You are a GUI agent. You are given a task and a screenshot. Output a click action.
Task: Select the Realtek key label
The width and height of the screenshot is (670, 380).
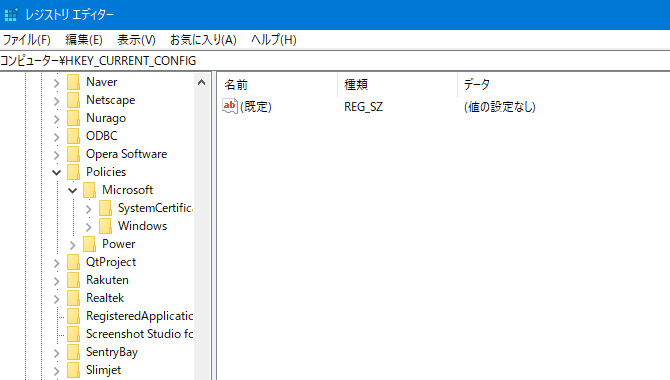coord(105,298)
